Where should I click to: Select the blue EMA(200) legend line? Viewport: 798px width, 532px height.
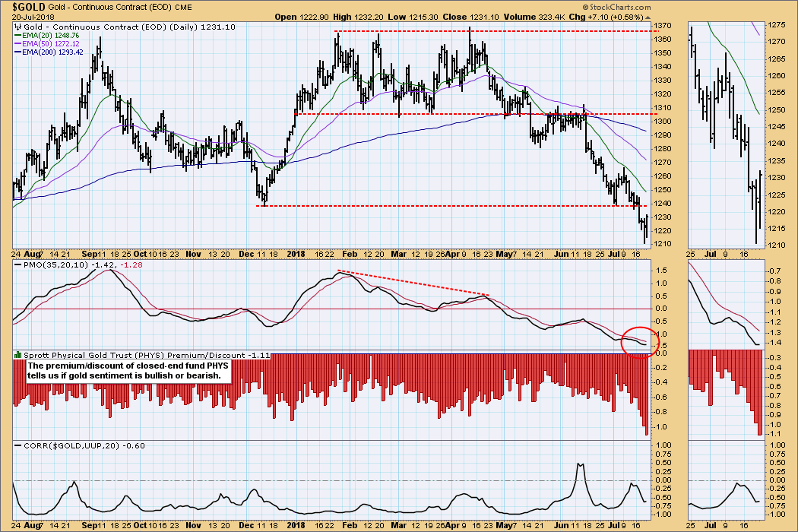click(17, 52)
